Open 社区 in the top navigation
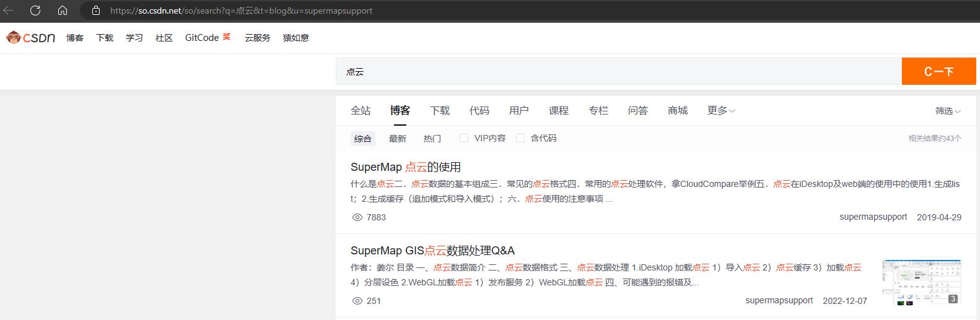 (x=164, y=38)
